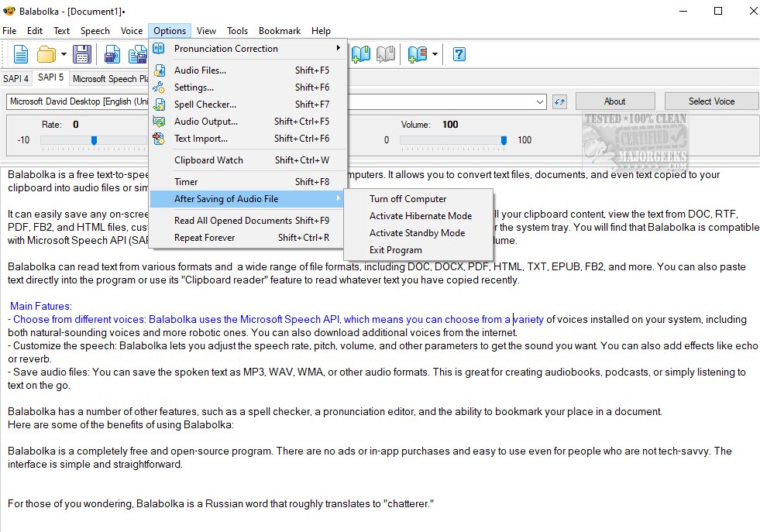
Task: Click on the word 'chatterer' in document
Action: [x=408, y=504]
